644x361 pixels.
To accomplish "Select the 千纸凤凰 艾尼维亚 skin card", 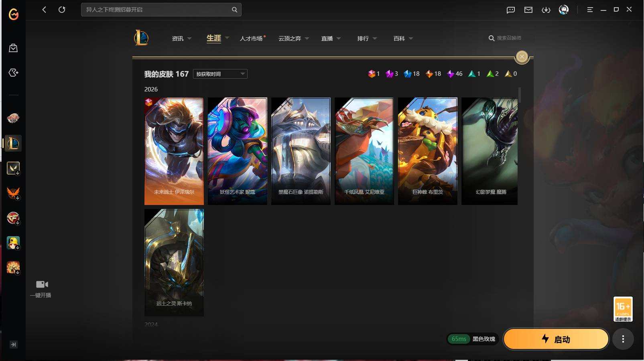I will point(364,151).
